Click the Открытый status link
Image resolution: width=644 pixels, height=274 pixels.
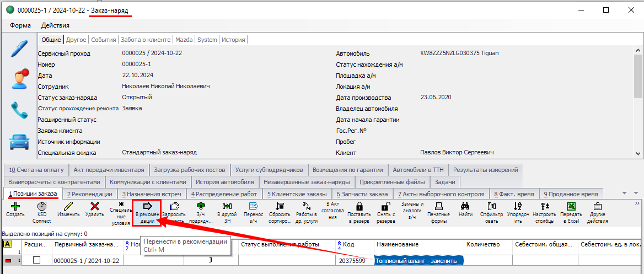tap(137, 97)
